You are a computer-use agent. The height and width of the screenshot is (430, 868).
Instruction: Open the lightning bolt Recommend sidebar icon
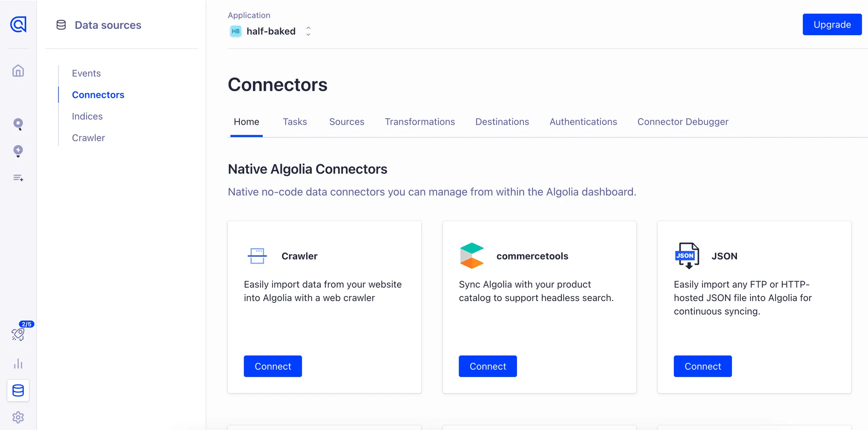[x=18, y=151]
